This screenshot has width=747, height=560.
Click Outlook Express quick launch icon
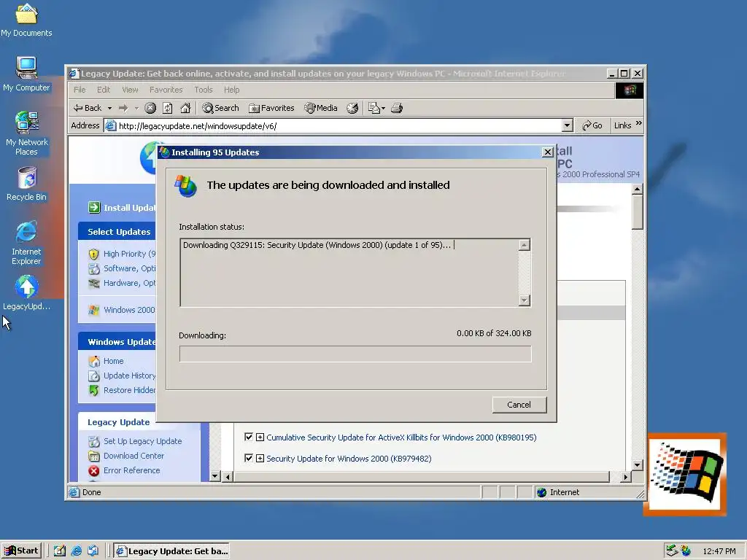click(x=93, y=551)
